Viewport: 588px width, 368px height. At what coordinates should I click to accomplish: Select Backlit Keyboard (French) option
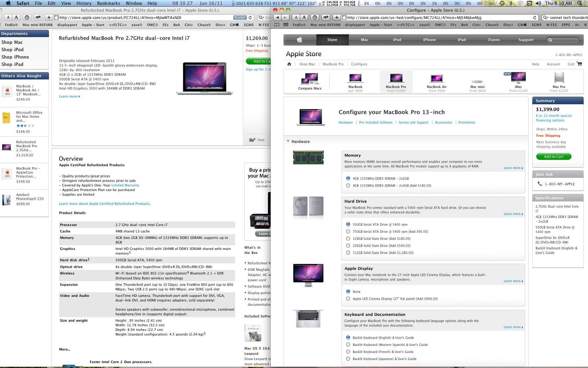coord(348,351)
